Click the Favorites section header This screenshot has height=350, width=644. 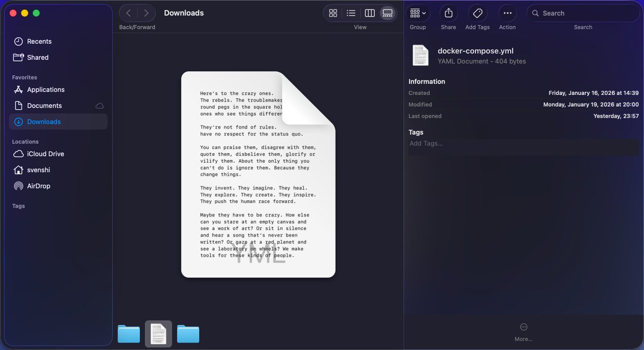pyautogui.click(x=25, y=77)
